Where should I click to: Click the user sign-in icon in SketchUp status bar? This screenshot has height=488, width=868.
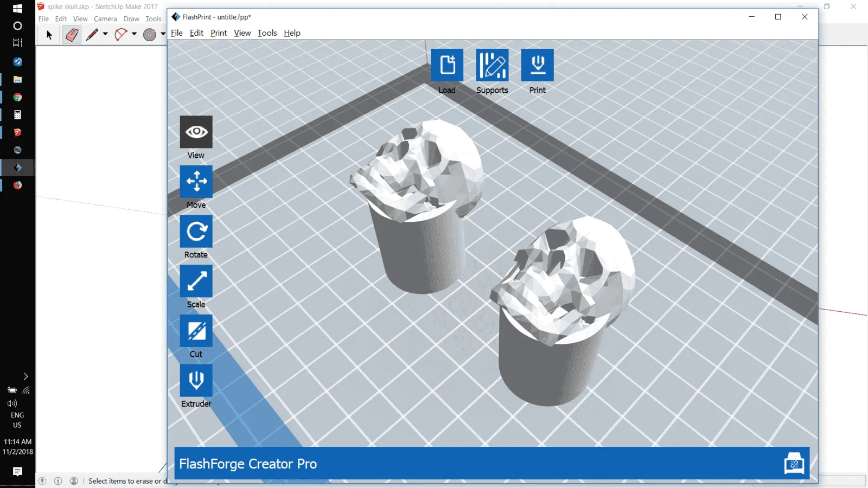tap(74, 481)
